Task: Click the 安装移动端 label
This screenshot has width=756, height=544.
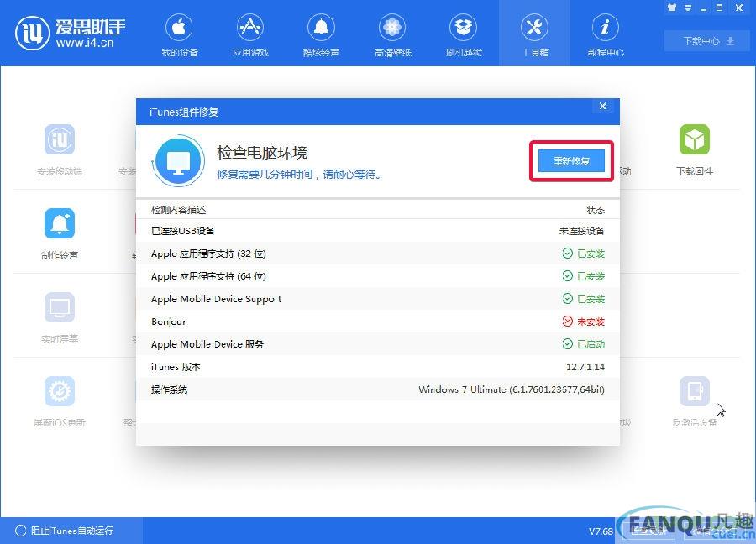Action: [x=60, y=171]
